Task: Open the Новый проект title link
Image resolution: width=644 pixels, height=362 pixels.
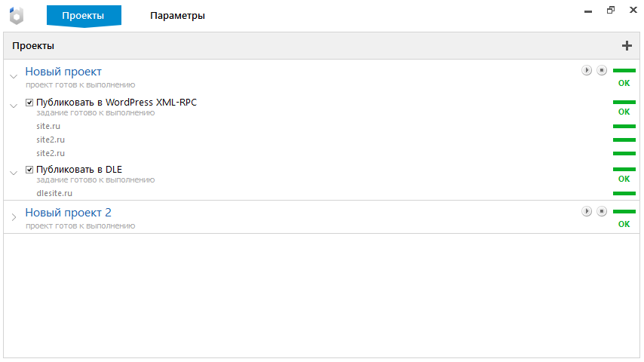Action: click(x=63, y=72)
